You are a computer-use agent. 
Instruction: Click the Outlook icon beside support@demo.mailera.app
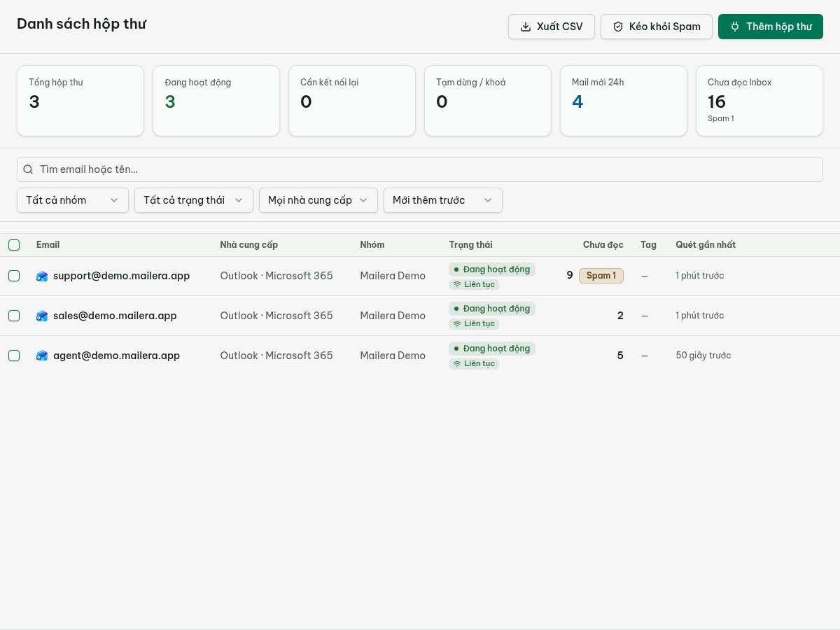pyautogui.click(x=42, y=276)
